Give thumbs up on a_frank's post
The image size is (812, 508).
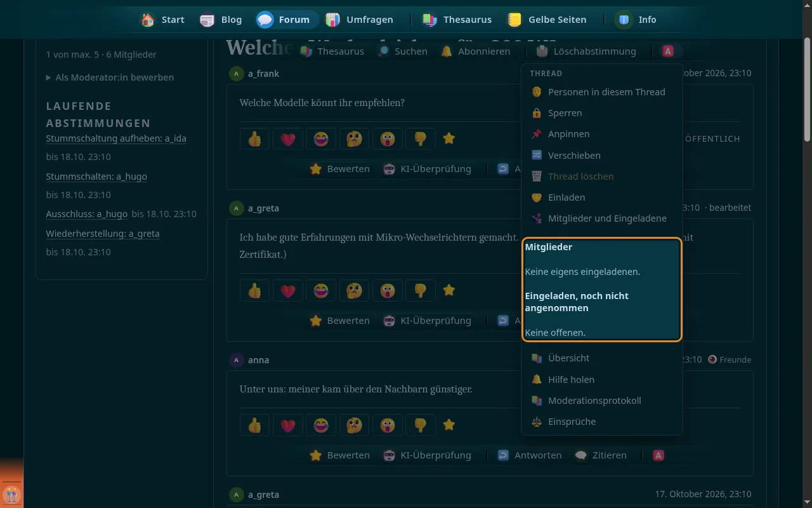(255, 138)
